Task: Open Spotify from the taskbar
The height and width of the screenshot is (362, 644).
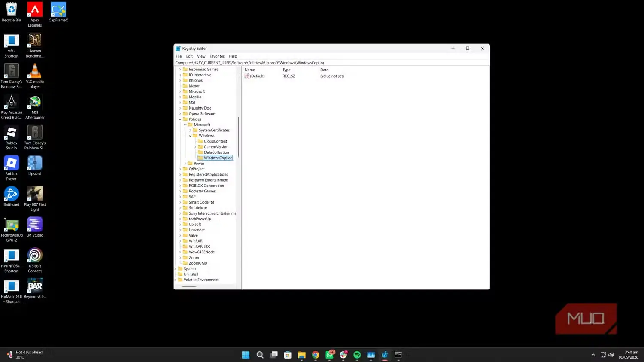Action: (x=357, y=355)
